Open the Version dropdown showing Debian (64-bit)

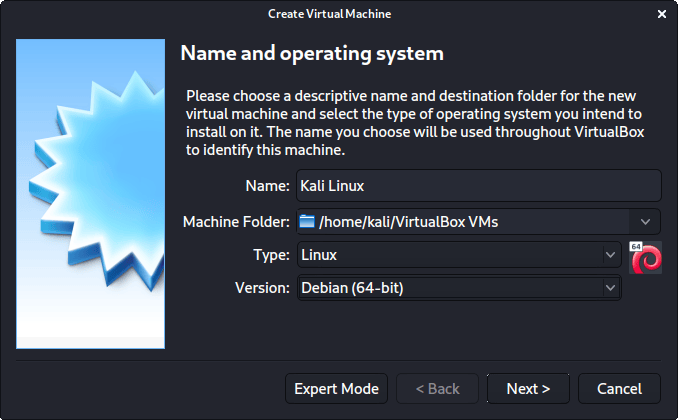point(459,288)
